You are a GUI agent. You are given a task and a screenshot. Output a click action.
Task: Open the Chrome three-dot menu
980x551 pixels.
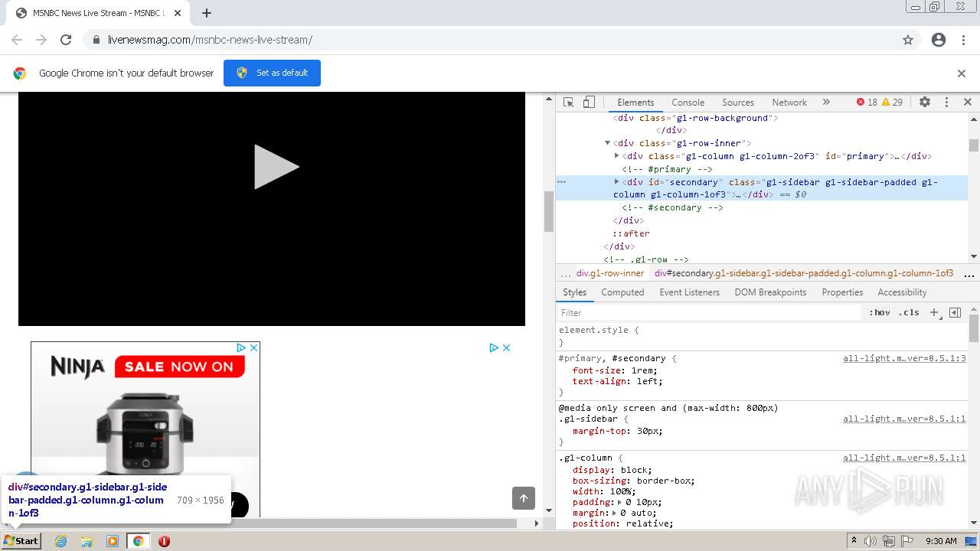(963, 40)
